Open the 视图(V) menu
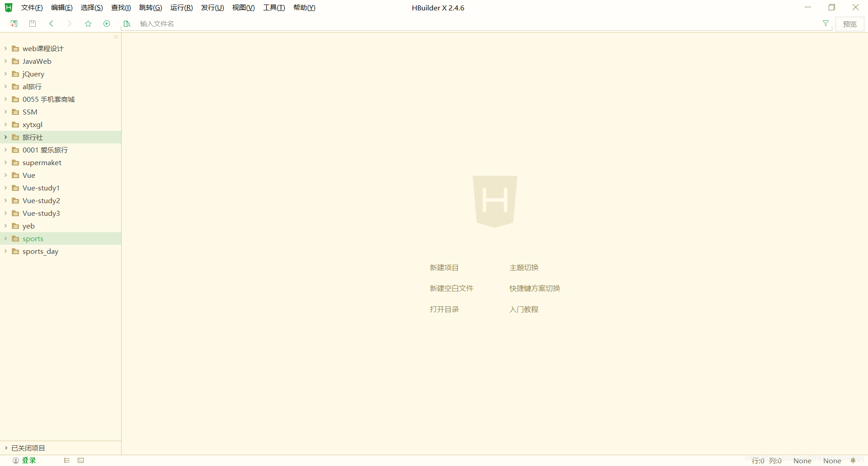 (243, 8)
